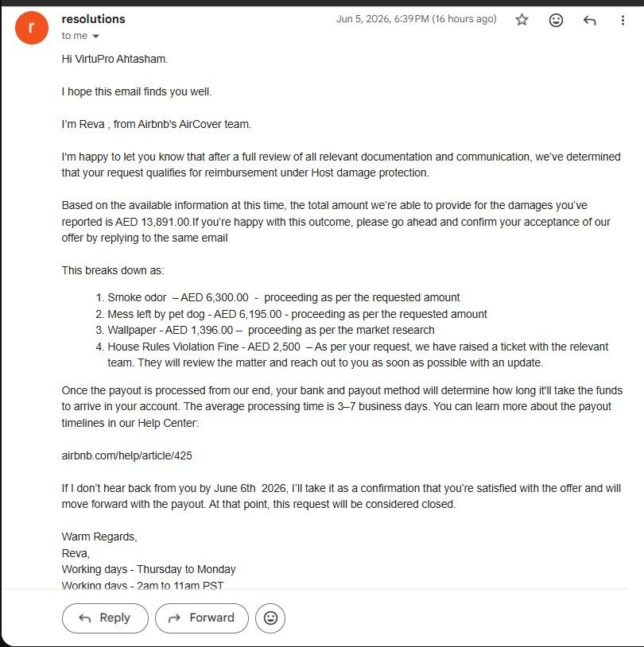Open the airbnb.com/help/article/425 link

(126, 455)
